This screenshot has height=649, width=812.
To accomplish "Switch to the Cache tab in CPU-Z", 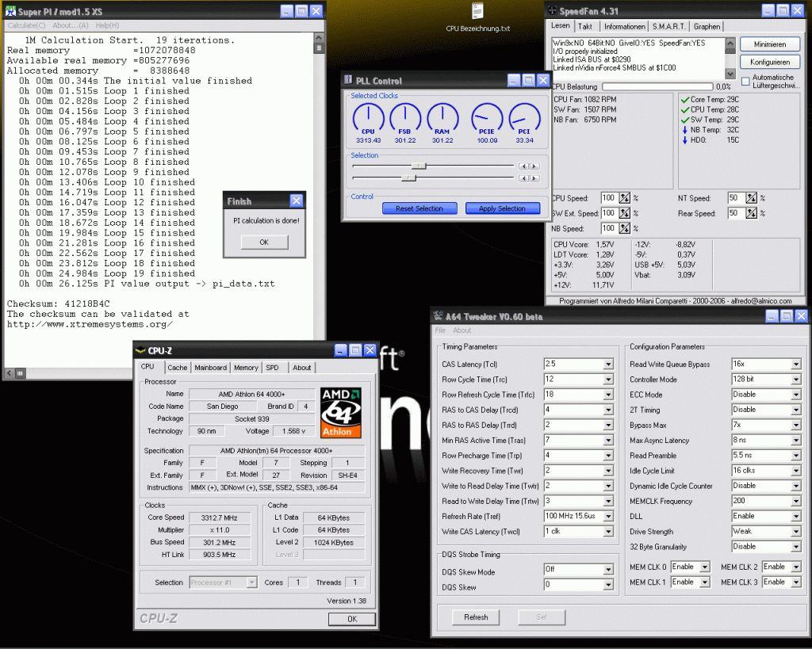I will coord(177,368).
